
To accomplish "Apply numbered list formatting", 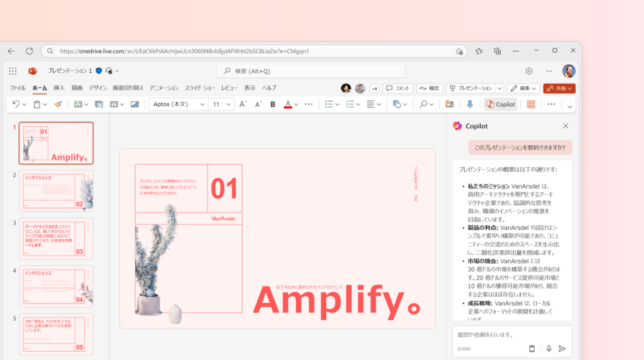I will point(350,104).
